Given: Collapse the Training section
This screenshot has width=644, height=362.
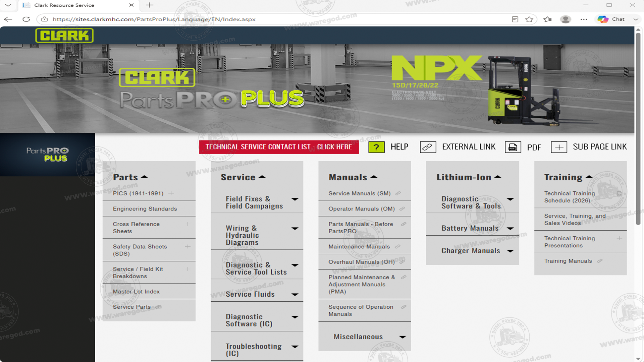Looking at the screenshot, I should [589, 177].
